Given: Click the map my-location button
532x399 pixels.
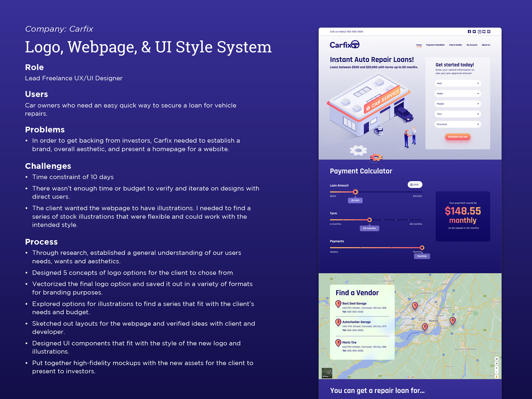Looking at the screenshot, I should pyautogui.click(x=497, y=364).
